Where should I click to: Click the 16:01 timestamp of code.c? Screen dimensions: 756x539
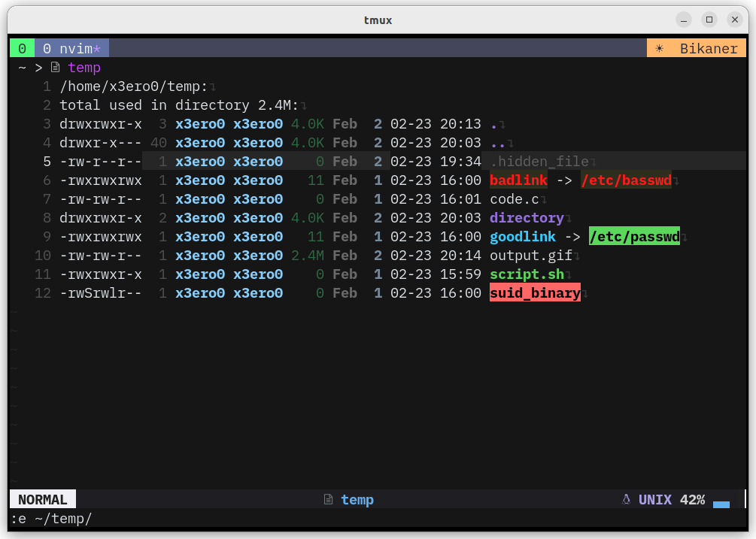[x=460, y=199]
